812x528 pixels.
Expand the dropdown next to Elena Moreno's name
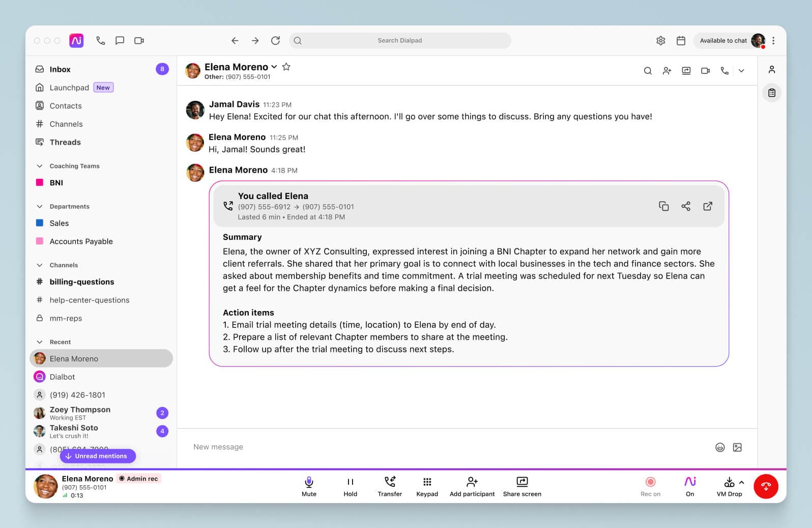tap(274, 67)
